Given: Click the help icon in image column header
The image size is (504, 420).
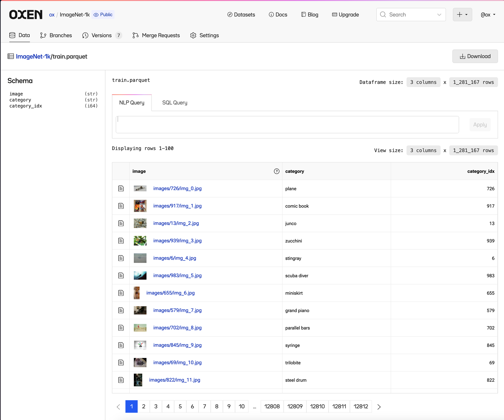Looking at the screenshot, I should point(276,171).
